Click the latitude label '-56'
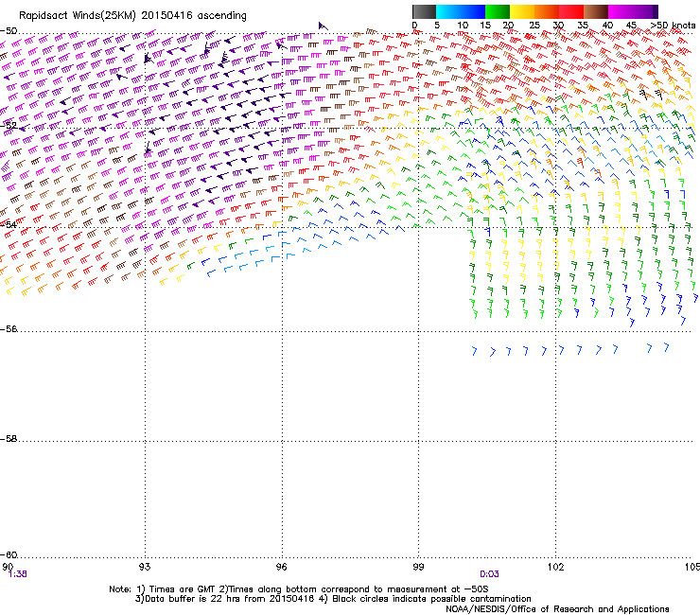Image resolution: width=700 pixels, height=615 pixels. (x=9, y=328)
